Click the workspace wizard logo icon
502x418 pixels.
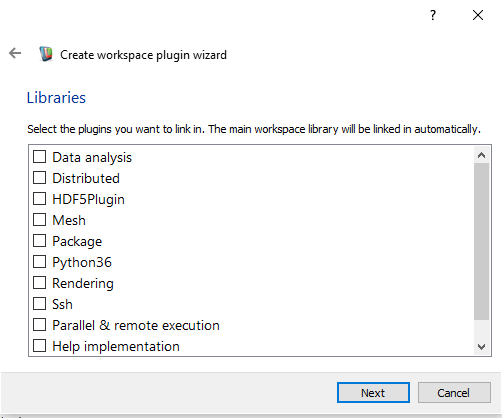click(46, 54)
